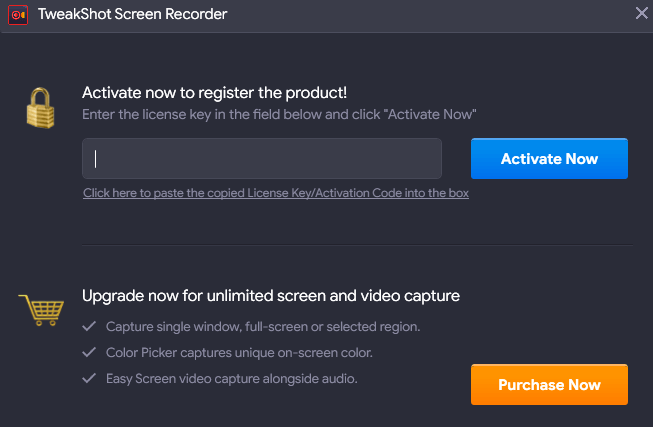Click the horizontal divider between sections
653x427 pixels.
click(x=356, y=244)
